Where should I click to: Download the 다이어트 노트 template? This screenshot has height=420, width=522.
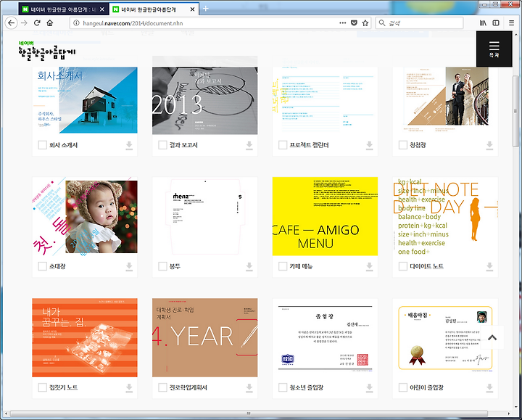coord(489,267)
